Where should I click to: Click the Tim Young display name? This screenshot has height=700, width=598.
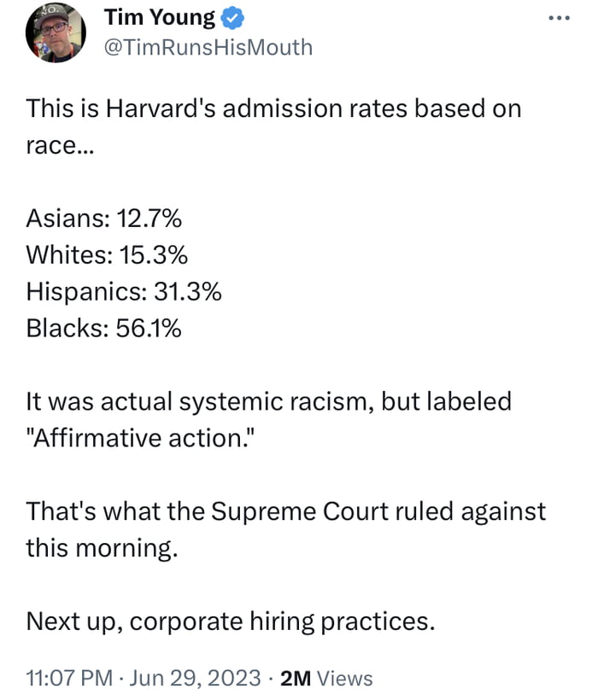[159, 16]
